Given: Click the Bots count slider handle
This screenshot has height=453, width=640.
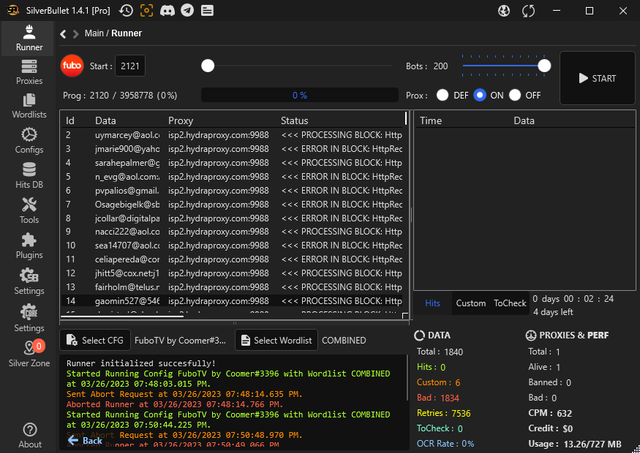Looking at the screenshot, I should [x=544, y=66].
